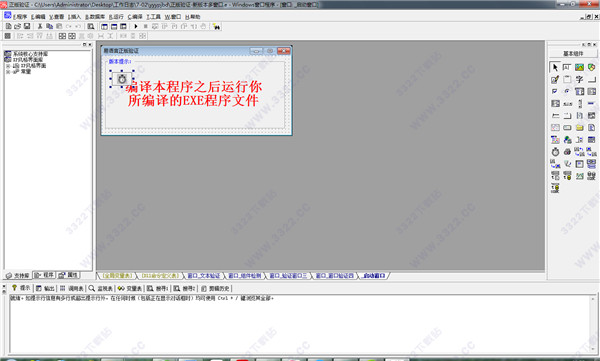Click the second window layout toolbar icon
Image resolution: width=600 pixels, height=361 pixels.
(114, 26)
